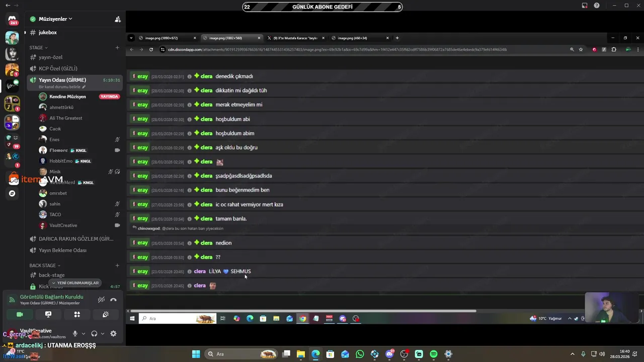Image resolution: width=644 pixels, height=362 pixels.
Task: Go back in inner browser
Action: 132,50
